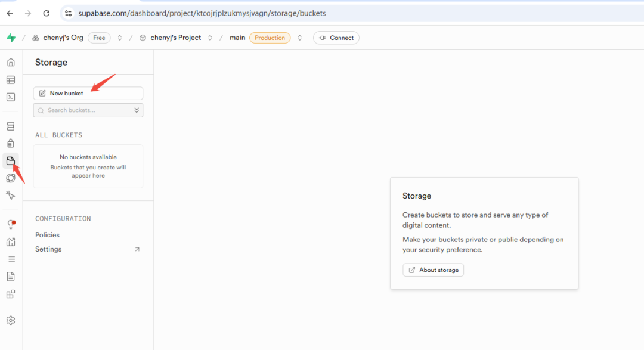The image size is (644, 350).
Task: Open the Realtime cursor icon
Action: pos(11,195)
